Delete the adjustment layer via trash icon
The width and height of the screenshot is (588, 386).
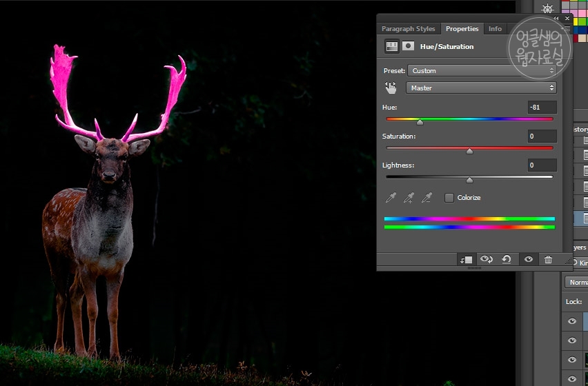(x=548, y=259)
